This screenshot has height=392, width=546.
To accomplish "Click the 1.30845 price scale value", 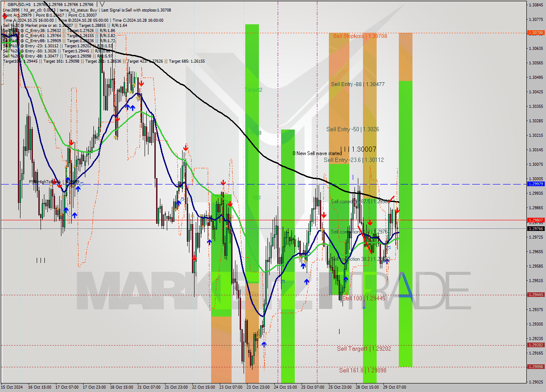I will 535,5.
